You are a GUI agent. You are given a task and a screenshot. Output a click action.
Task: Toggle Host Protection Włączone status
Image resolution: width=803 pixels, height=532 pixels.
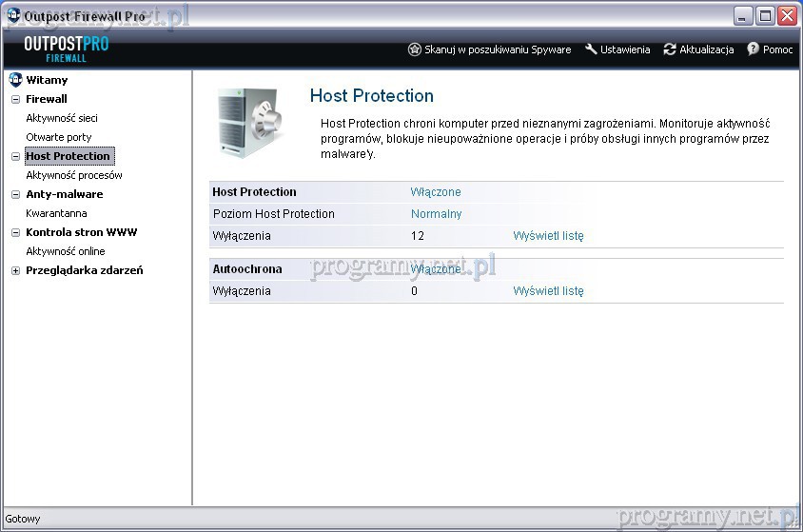(x=436, y=191)
